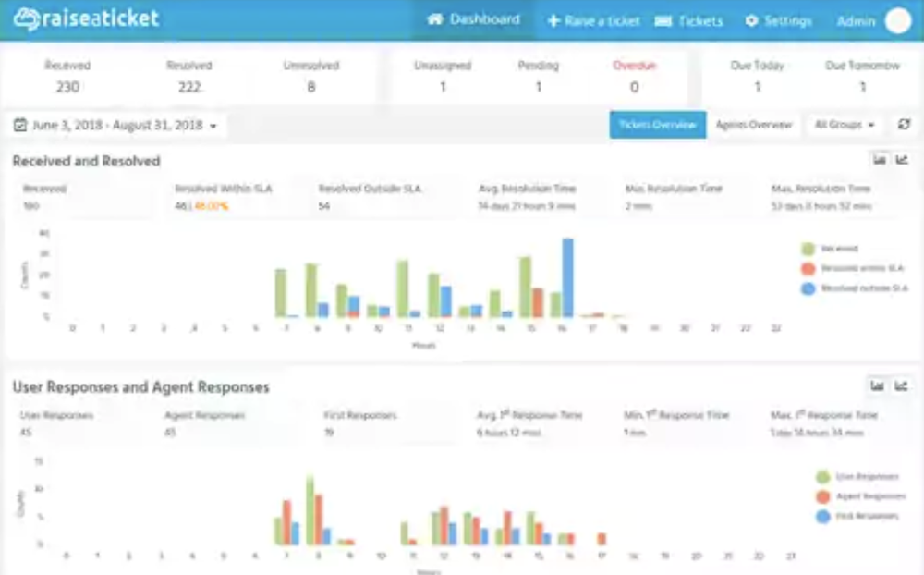This screenshot has width=924, height=575.
Task: Switch User Responses chart to line view
Action: 901,386
